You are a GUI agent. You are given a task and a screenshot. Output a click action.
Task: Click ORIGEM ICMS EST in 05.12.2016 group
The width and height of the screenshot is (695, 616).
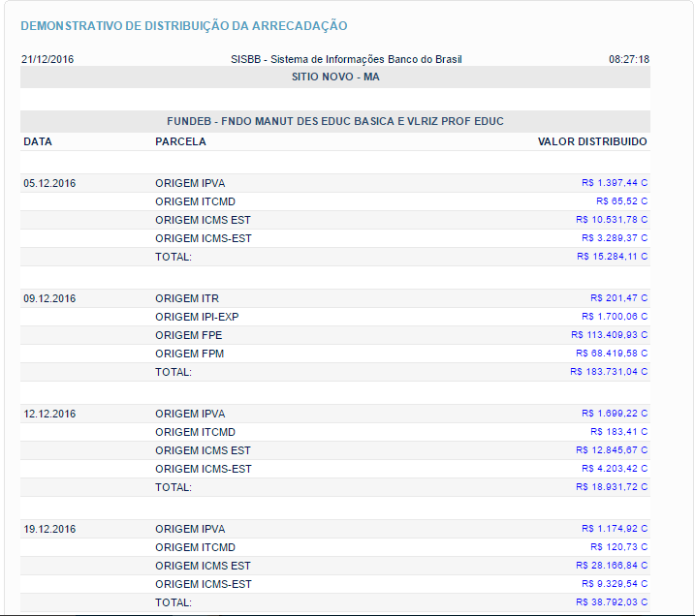[203, 220]
